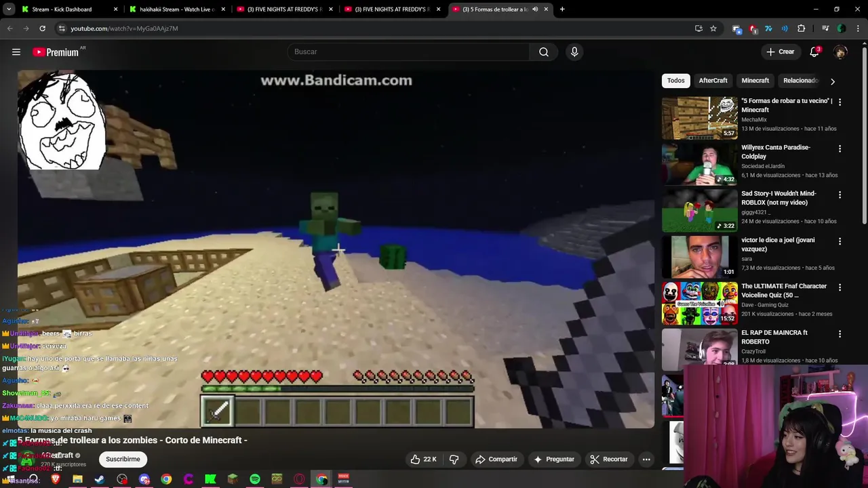Subscribe with the Suscribirse button

coord(123,459)
